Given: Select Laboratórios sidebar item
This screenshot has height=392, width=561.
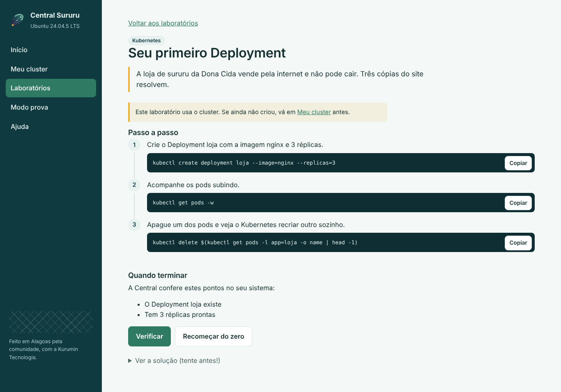Looking at the screenshot, I should pyautogui.click(x=51, y=88).
